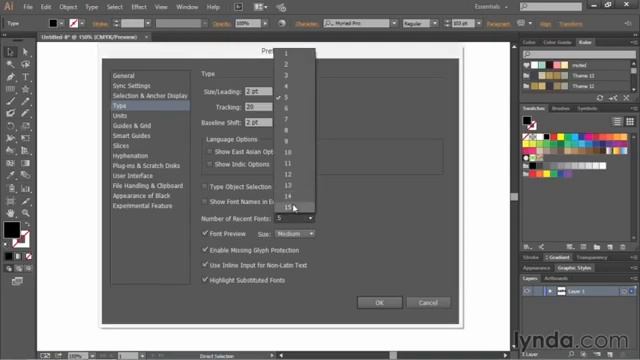This screenshot has height=360, width=640.
Task: Select the Lasso tool
Action: point(25,64)
